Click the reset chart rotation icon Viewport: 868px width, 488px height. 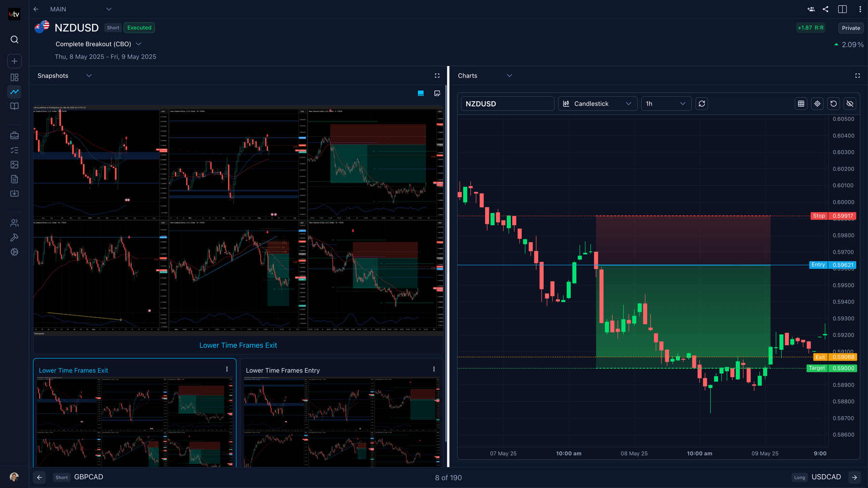click(834, 103)
